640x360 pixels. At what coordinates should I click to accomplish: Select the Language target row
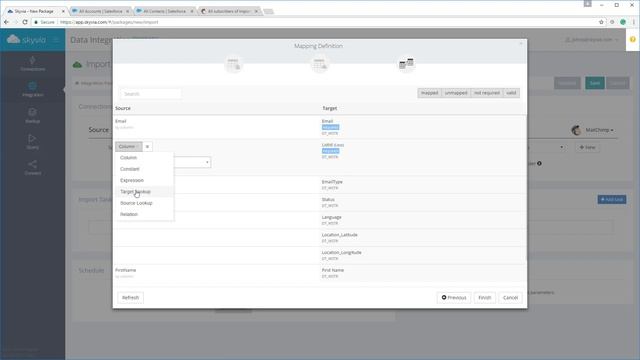pyautogui.click(x=423, y=220)
